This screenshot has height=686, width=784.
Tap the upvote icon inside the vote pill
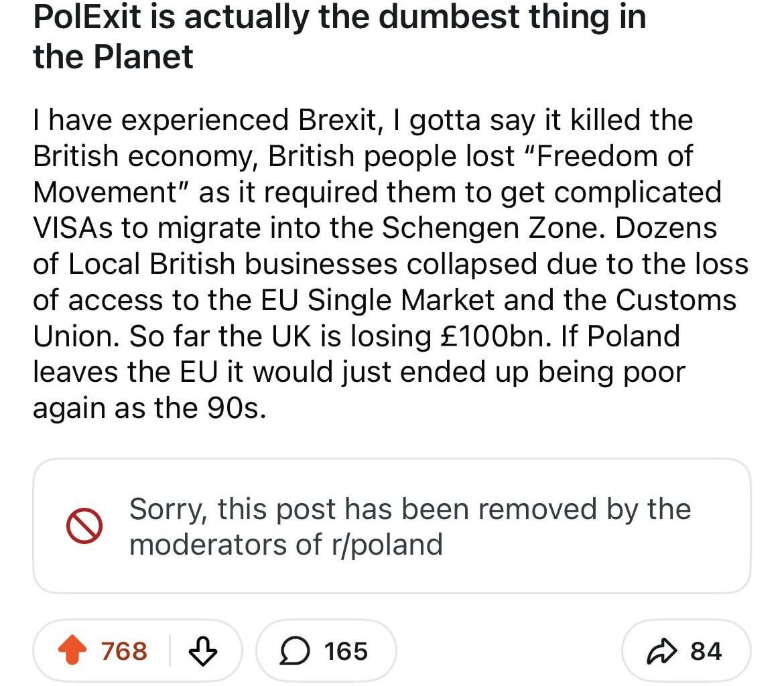(73, 649)
